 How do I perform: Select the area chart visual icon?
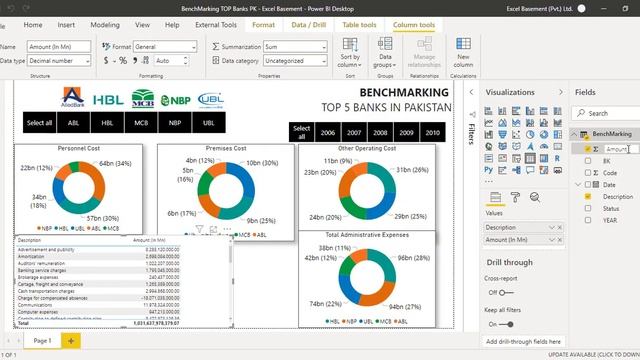point(502,122)
